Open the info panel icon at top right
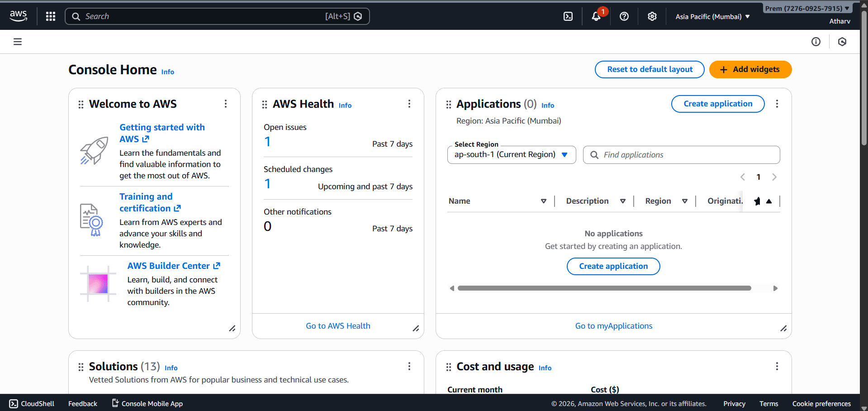This screenshot has width=868, height=411. 816,42
